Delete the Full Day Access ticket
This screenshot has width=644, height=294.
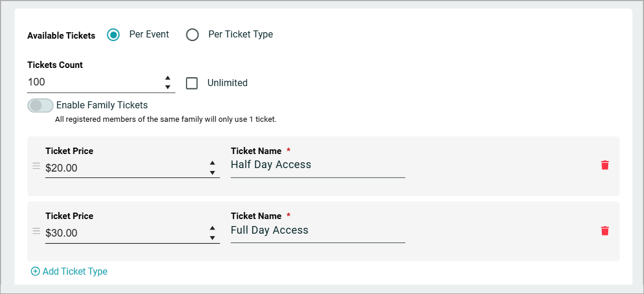coord(605,231)
